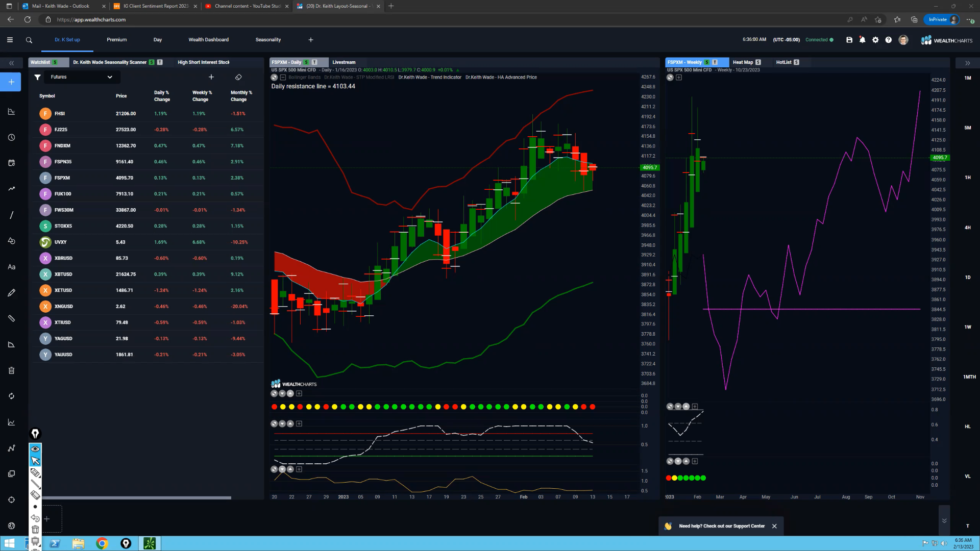The height and width of the screenshot is (551, 980).
Task: Toggle S badge on FSPXM Daily tab
Action: pos(306,62)
